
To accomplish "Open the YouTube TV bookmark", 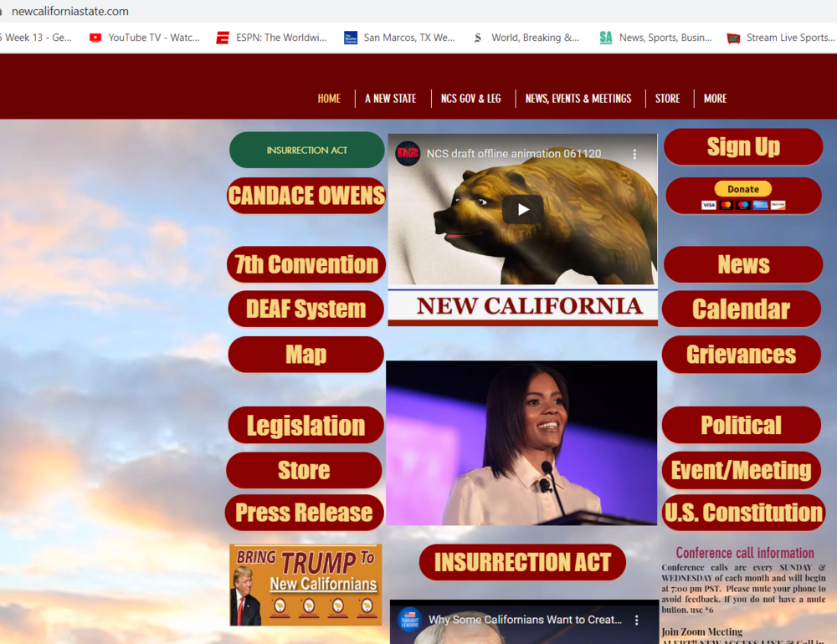I will pos(145,38).
